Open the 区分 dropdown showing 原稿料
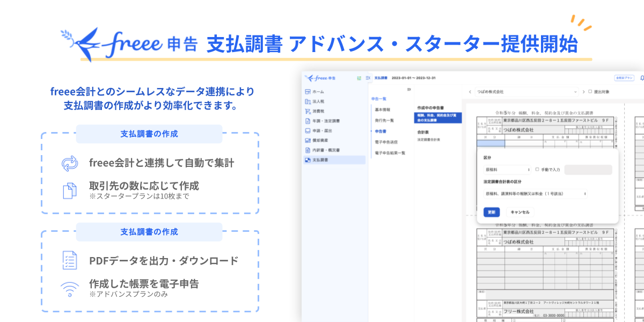Viewport: 644px width, 322px height. (507, 170)
